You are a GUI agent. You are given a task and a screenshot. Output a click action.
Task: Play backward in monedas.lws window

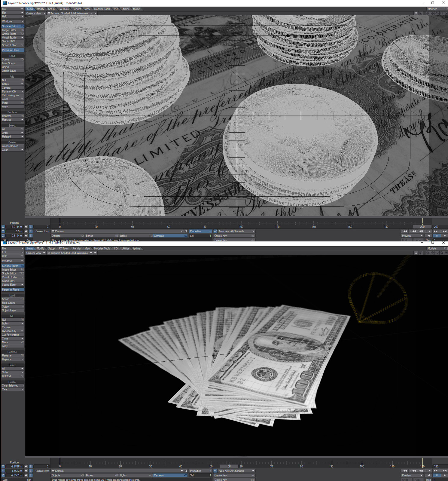[x=429, y=236]
